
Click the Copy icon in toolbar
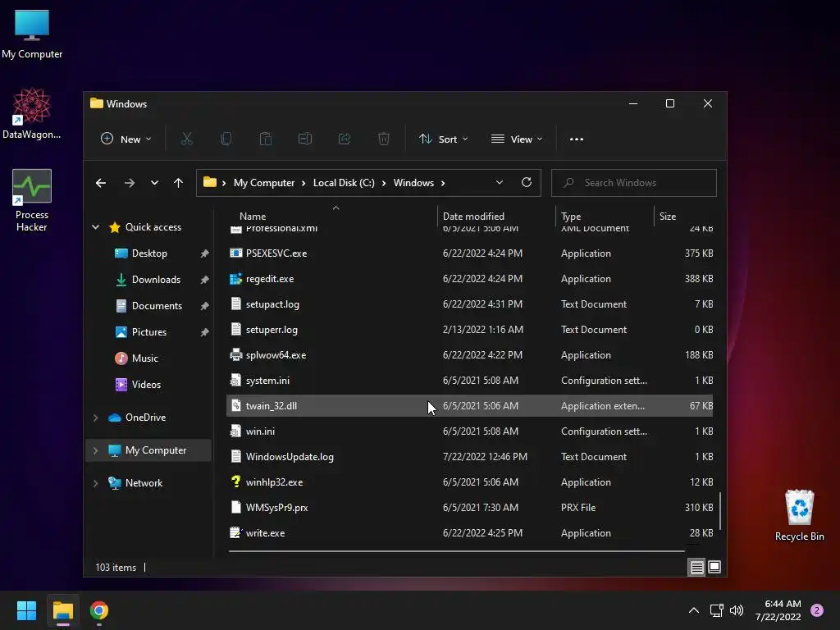(226, 139)
